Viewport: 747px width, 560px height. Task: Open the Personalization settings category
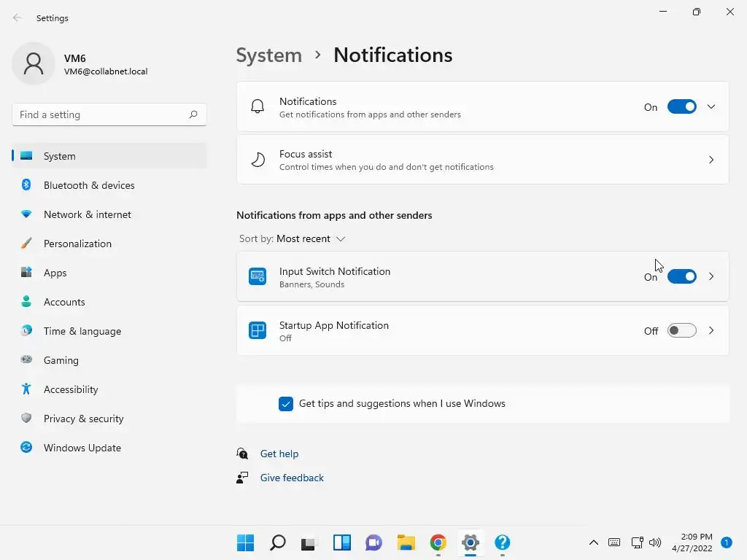coord(77,244)
